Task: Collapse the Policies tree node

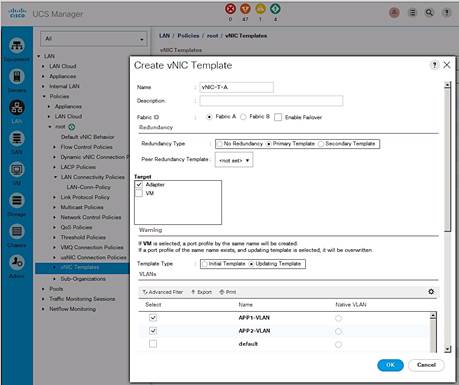Action: tap(44, 96)
